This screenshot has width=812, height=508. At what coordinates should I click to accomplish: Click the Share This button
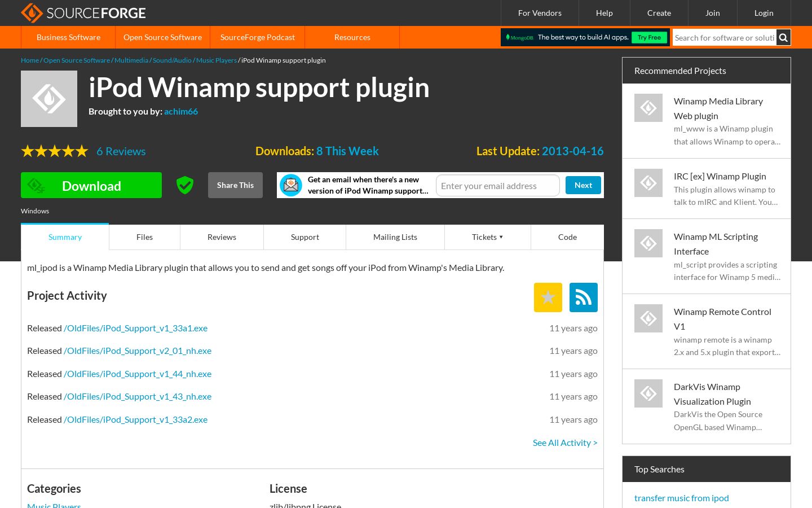[x=235, y=185]
